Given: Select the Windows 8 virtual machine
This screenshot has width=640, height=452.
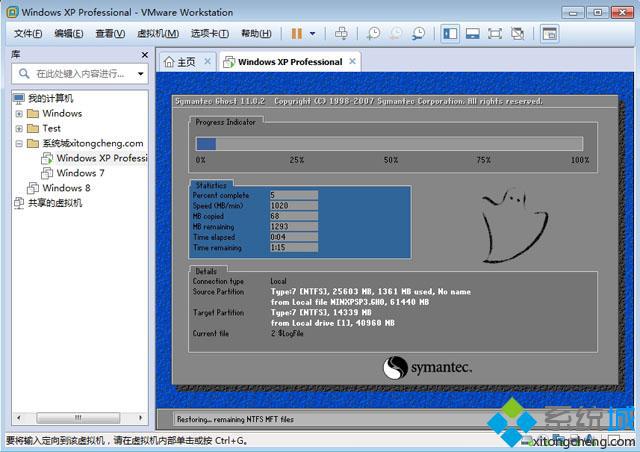Looking at the screenshot, I should click(x=66, y=188).
